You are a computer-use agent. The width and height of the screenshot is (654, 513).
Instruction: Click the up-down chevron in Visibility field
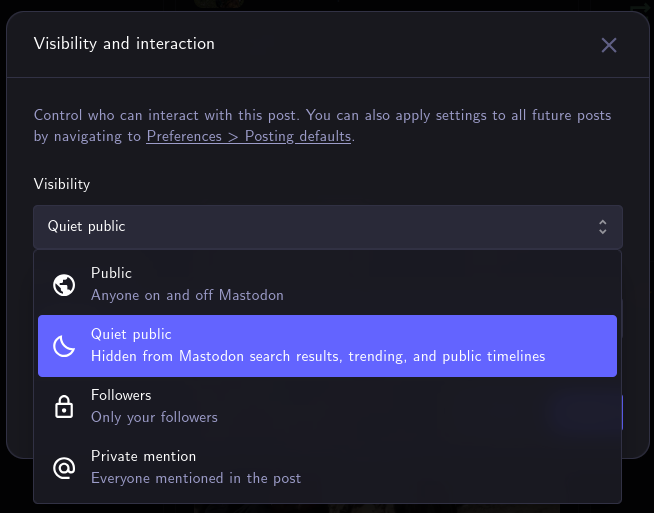[x=602, y=227]
